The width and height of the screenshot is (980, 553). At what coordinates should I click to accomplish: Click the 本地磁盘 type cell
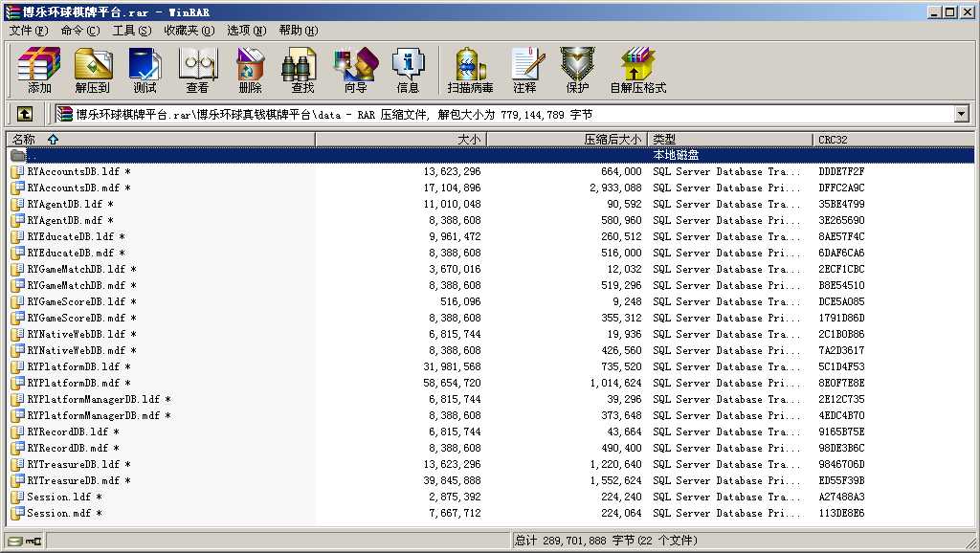point(676,155)
